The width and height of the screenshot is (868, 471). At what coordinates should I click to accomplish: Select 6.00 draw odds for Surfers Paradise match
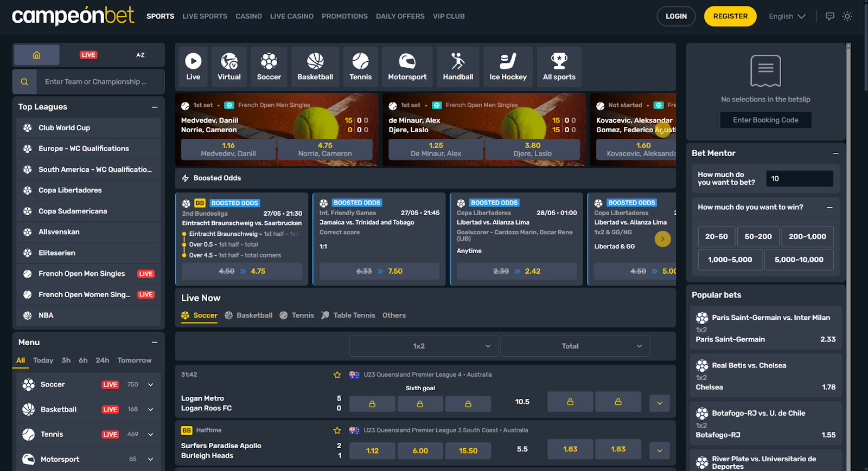pyautogui.click(x=420, y=451)
